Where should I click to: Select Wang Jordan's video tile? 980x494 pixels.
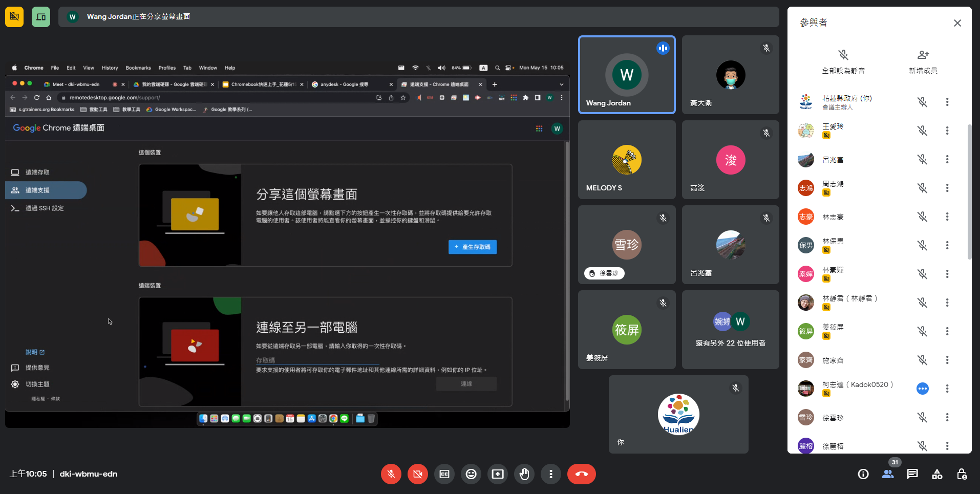pyautogui.click(x=627, y=75)
